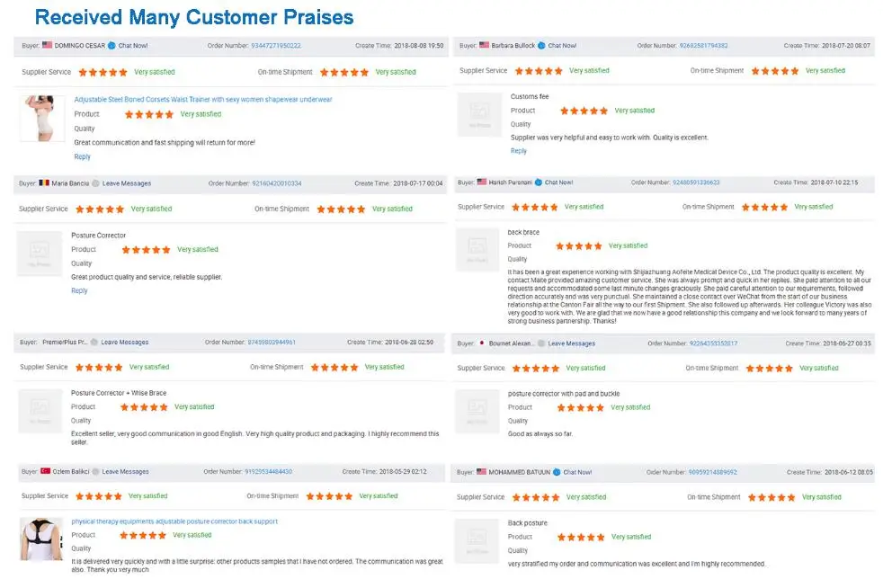
Task: Click the message icon next to Bournet Alexan
Action: [542, 343]
